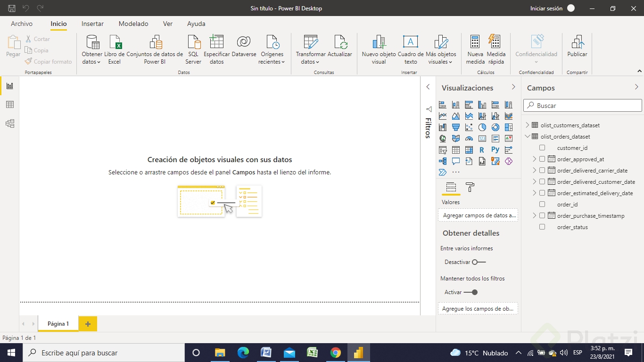Image resolution: width=644 pixels, height=362 pixels.
Task: Collapse olist_orders_dataset table
Action: tap(528, 136)
